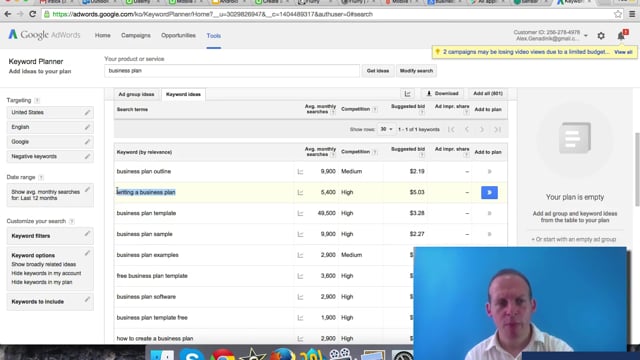The image size is (640, 360).
Task: Show trend chart for business plan sample
Action: 300,234
